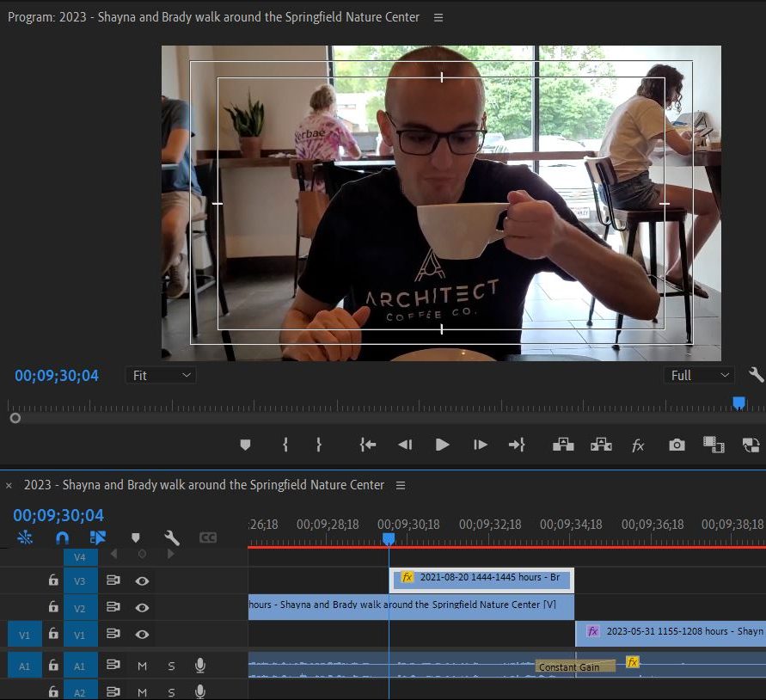Mute track A2
766x700 pixels.
[142, 692]
